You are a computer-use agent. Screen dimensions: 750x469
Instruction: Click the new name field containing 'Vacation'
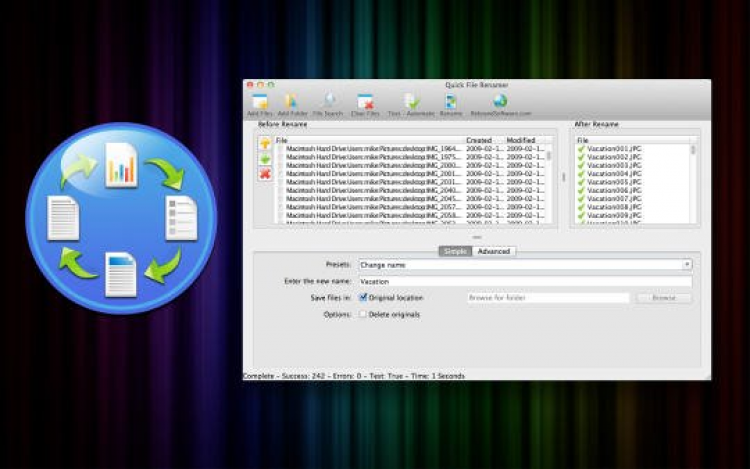point(525,282)
